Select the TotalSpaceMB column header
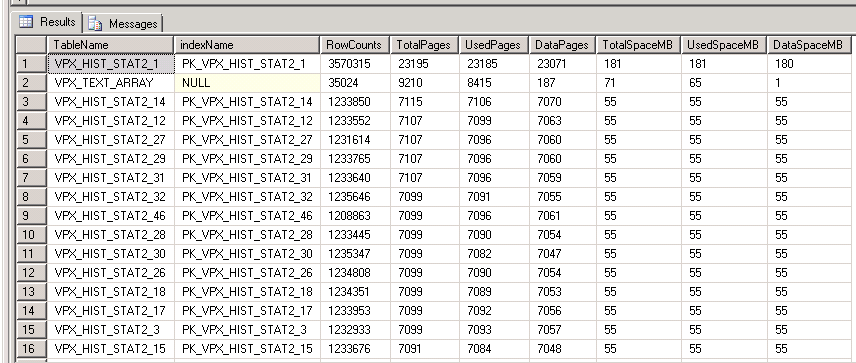Screen dimensions: 856x363 (x=638, y=45)
